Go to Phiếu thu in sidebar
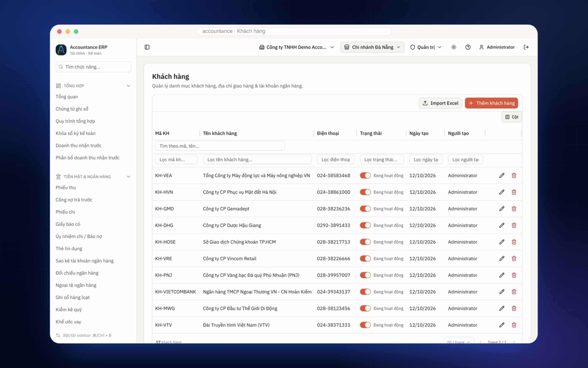 (66, 187)
